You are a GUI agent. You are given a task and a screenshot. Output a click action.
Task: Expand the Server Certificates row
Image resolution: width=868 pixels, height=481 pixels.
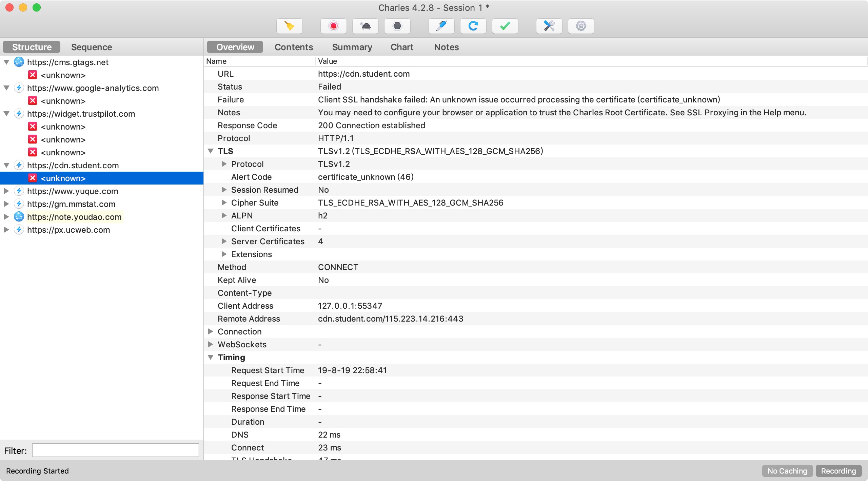pyautogui.click(x=224, y=241)
